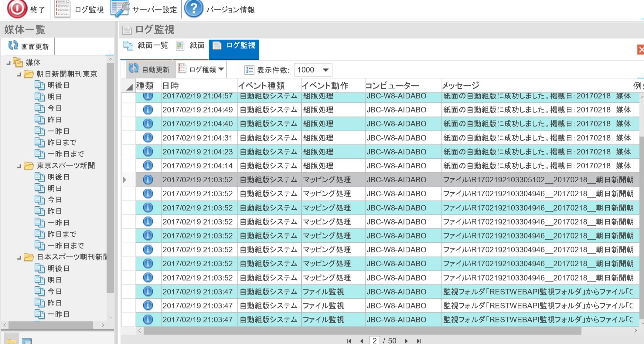Go to previous page of log
Image resolution: width=644 pixels, height=344 pixels.
pyautogui.click(x=362, y=341)
